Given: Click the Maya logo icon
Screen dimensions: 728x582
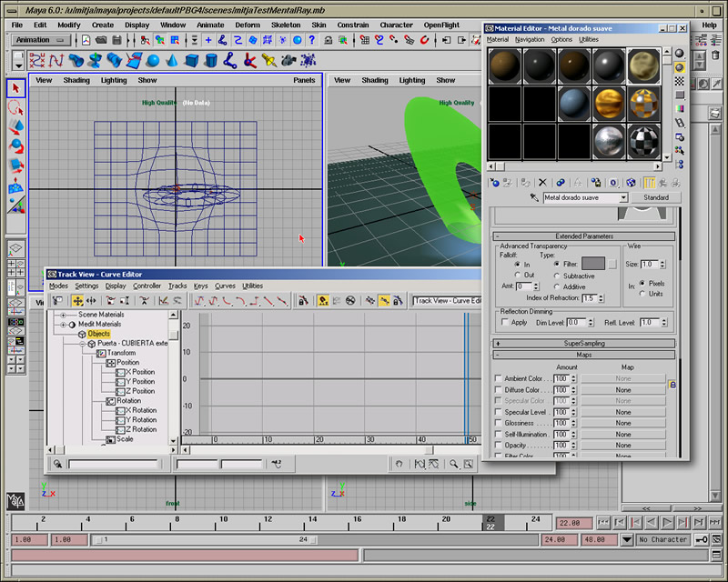Looking at the screenshot, I should 15,500.
